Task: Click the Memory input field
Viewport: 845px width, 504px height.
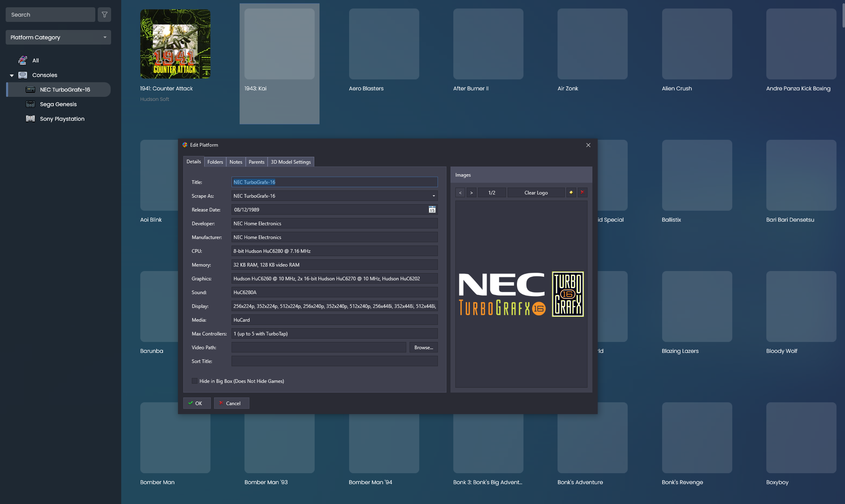Action: click(335, 265)
